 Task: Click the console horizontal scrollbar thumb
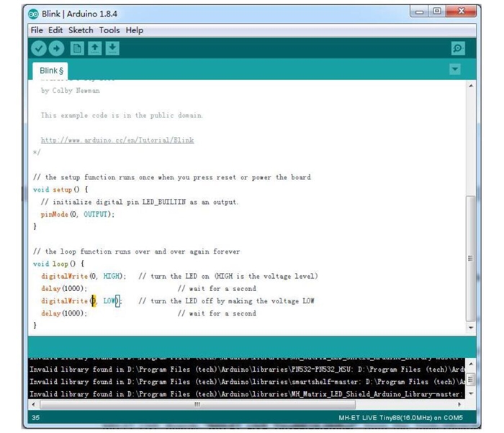(x=197, y=404)
